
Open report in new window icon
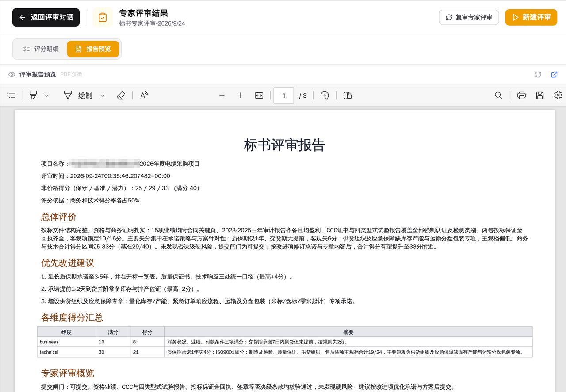[x=554, y=75]
